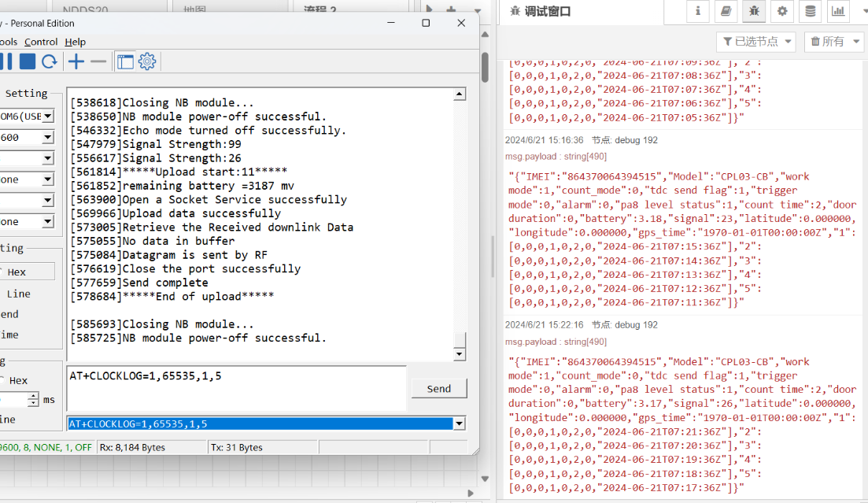Click log line 'remaining battery =3187 mv'
868x503 pixels.
(x=182, y=186)
